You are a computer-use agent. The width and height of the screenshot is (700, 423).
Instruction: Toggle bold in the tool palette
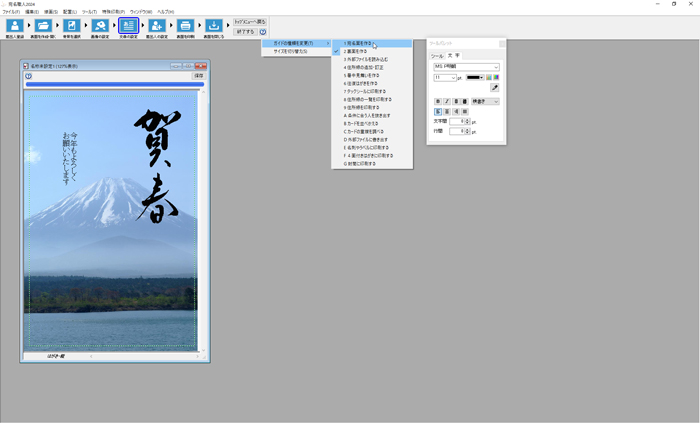point(437,101)
